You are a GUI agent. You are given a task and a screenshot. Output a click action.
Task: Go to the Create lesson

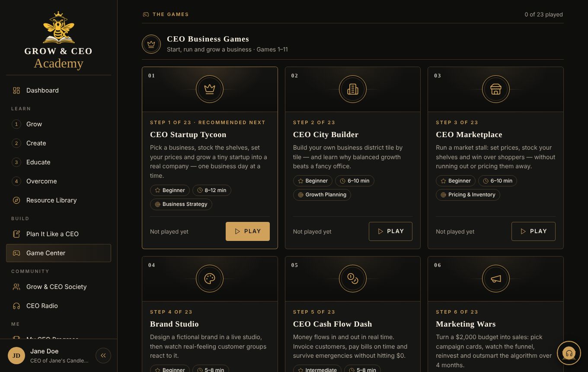(58, 143)
